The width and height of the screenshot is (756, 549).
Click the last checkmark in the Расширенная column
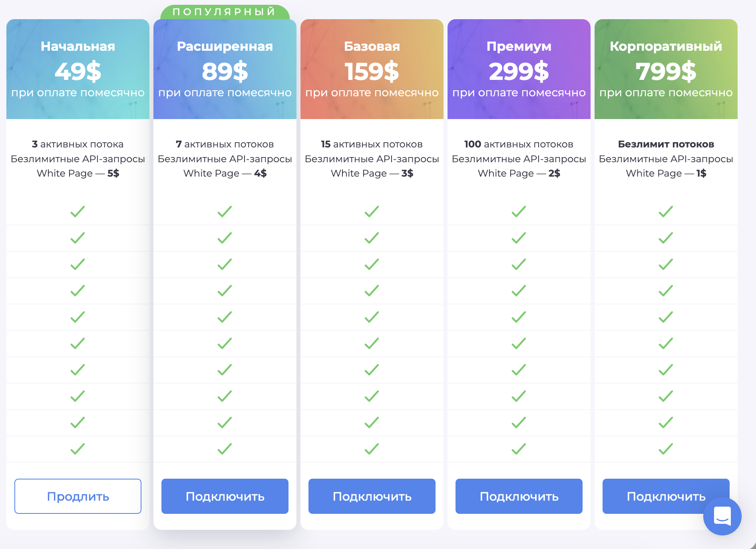[x=225, y=449]
